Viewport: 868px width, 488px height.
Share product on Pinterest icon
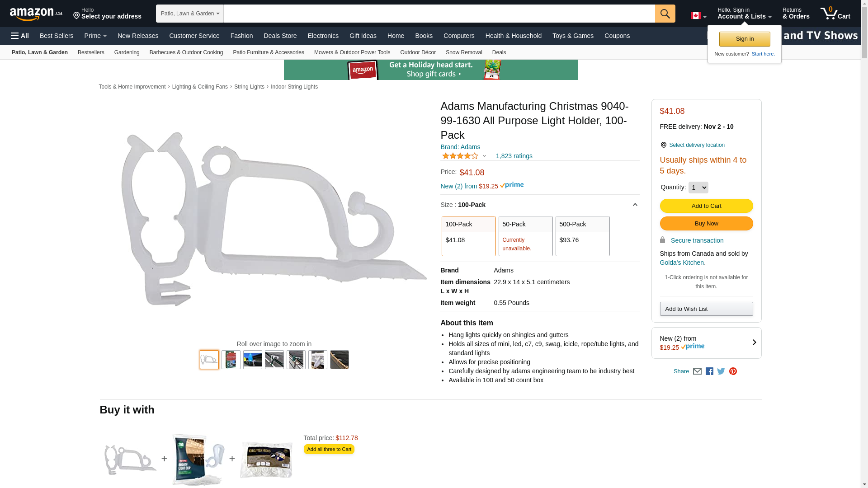pyautogui.click(x=733, y=371)
